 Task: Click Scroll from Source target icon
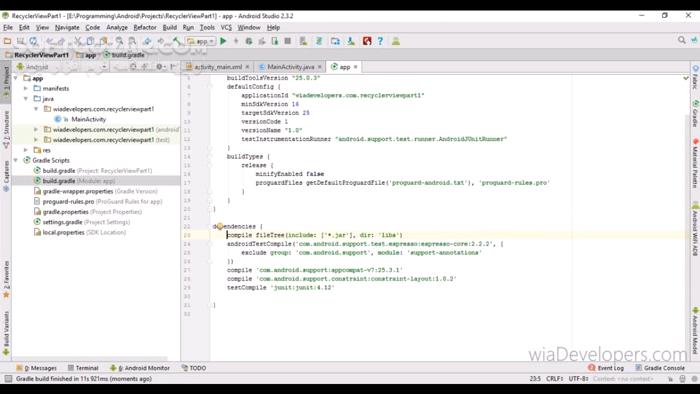tap(133, 67)
